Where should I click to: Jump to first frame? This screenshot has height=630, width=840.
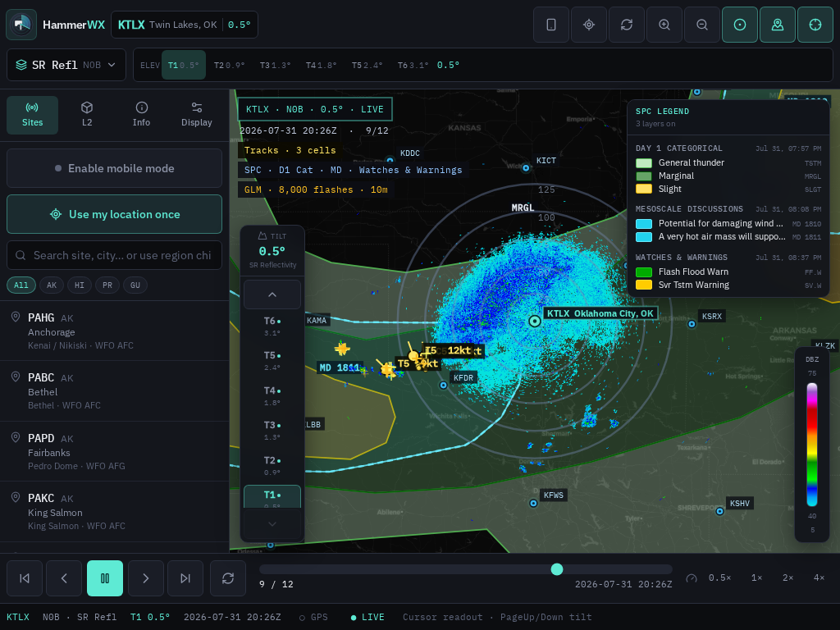pyautogui.click(x=25, y=578)
